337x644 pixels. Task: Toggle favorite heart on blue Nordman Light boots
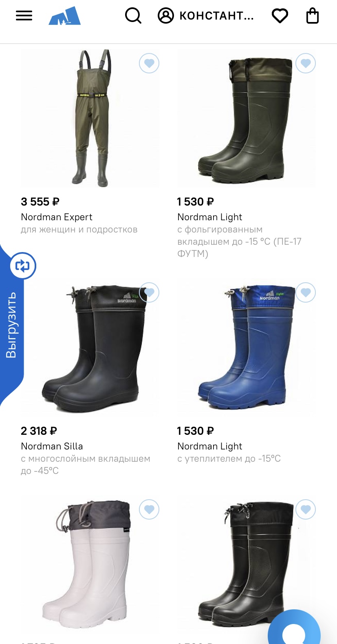coord(306,292)
